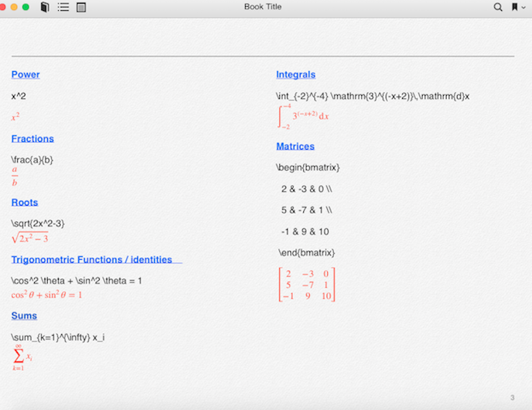Expand the bookmark dropdown chevron
Viewport: 532px width, 410px height.
tap(524, 8)
